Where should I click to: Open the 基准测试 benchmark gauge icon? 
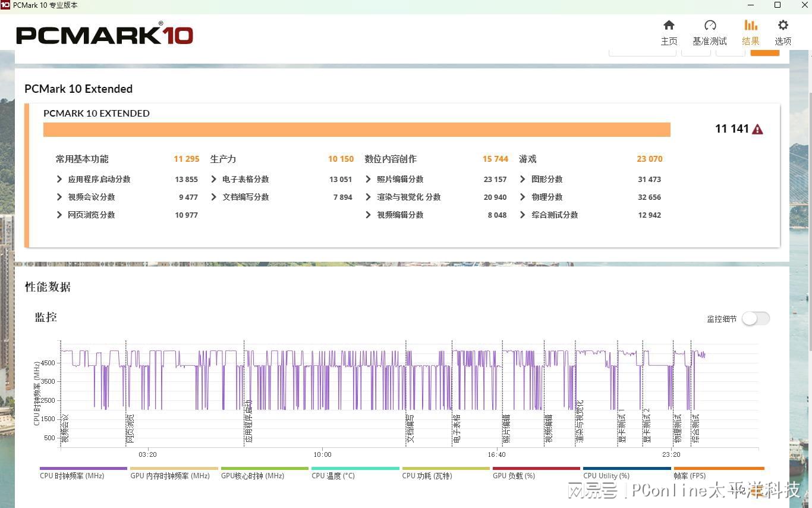click(710, 25)
